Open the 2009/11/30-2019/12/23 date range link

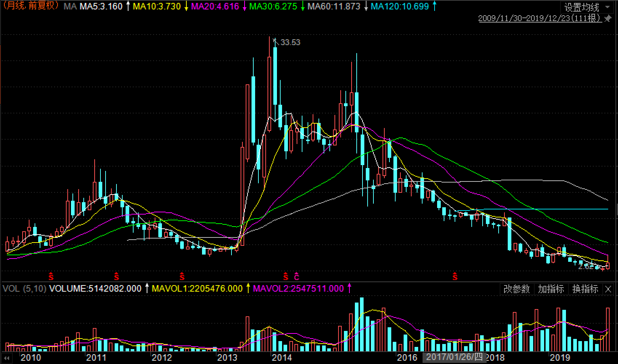[x=539, y=18]
